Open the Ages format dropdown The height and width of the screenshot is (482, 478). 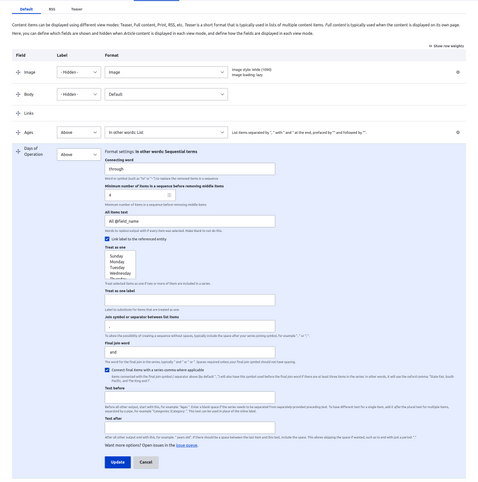[166, 132]
